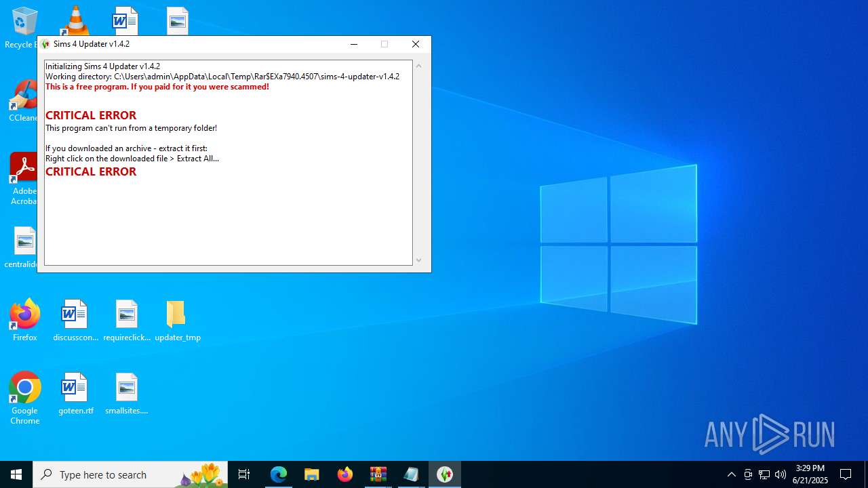Click the scroll down arrow in updater log
This screenshot has height=488, width=868.
click(418, 260)
